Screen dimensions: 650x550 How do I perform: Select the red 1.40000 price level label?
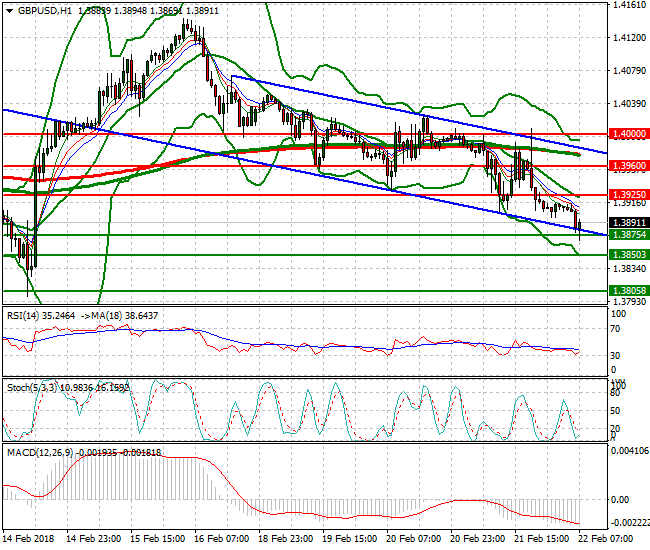(x=629, y=134)
